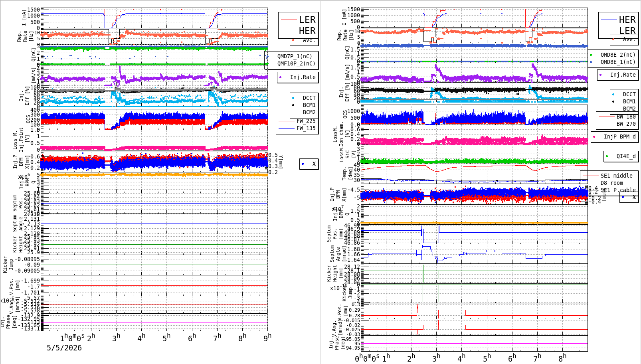Click the InjP BPM_d legend label
The width and height of the screenshot is (641, 364).
(619, 136)
